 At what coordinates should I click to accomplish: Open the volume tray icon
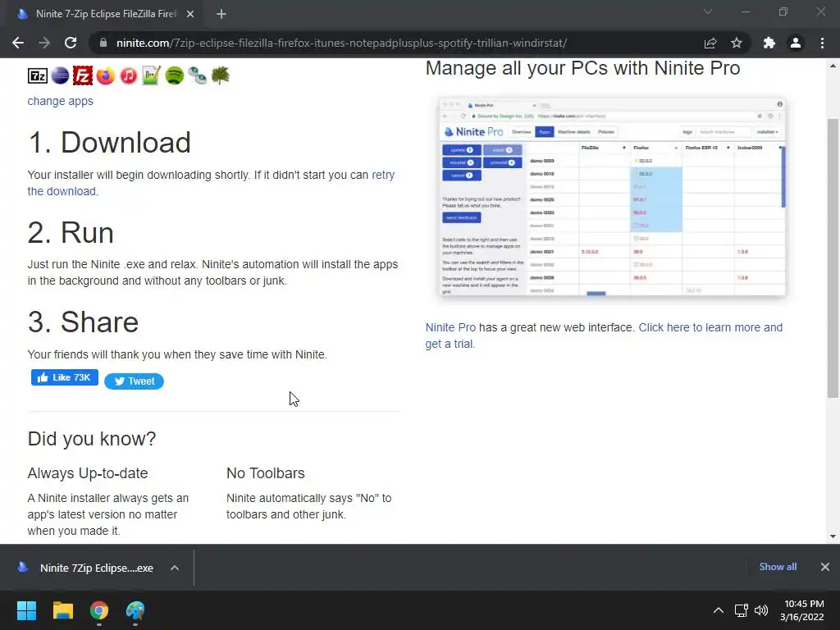pos(760,610)
